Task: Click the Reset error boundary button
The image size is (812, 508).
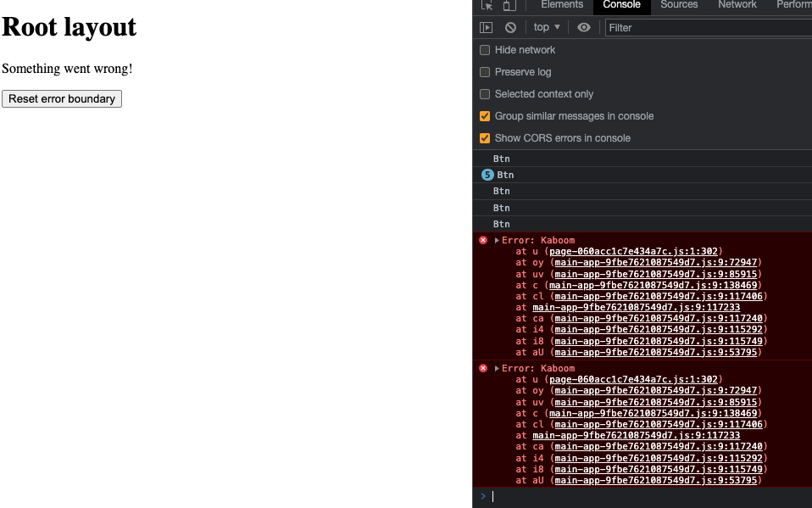Action: [x=62, y=99]
